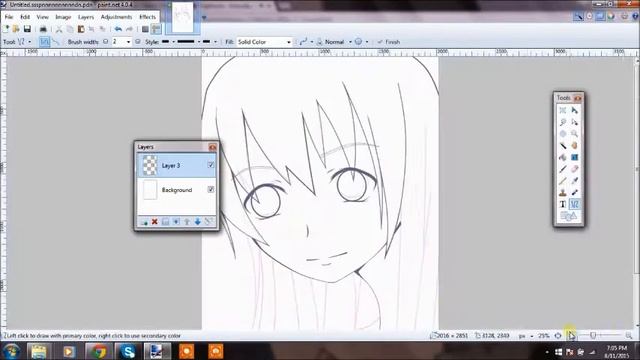
Task: Select the Zoom tool in Tools window
Action: pyautogui.click(x=574, y=134)
